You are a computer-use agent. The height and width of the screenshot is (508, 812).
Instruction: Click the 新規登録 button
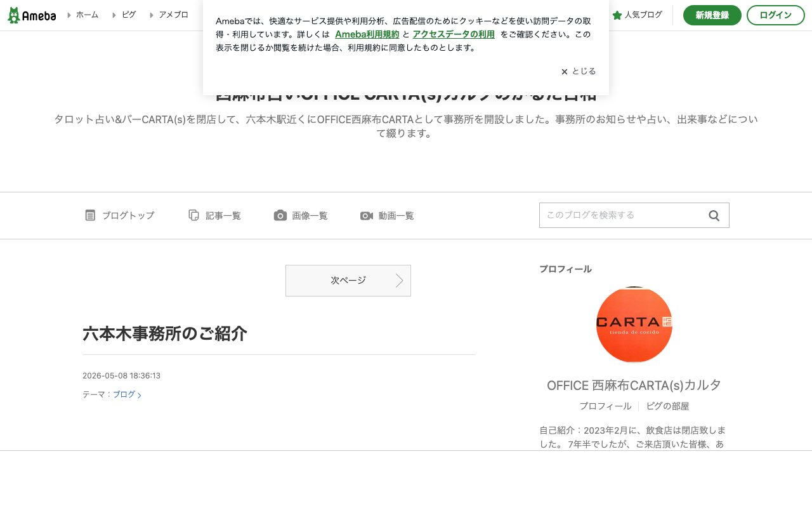[x=712, y=15]
